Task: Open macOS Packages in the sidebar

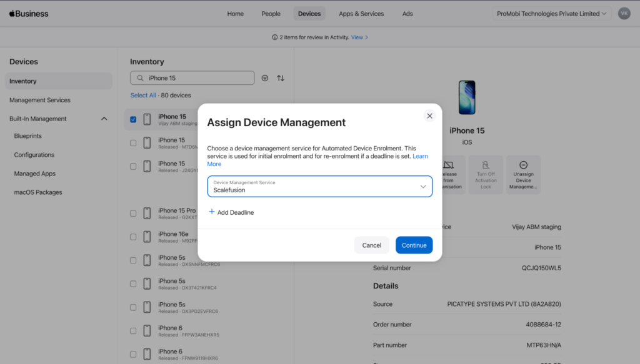Action: click(38, 192)
